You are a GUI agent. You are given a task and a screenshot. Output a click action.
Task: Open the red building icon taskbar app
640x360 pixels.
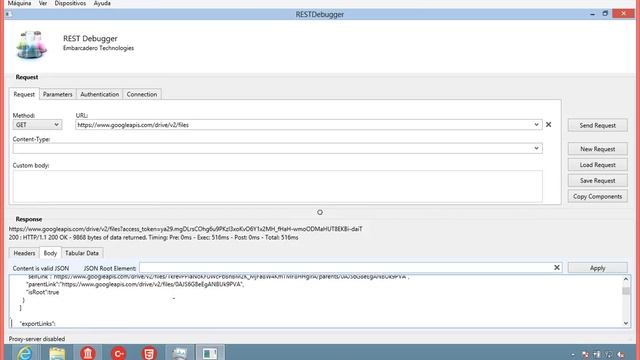click(88, 353)
